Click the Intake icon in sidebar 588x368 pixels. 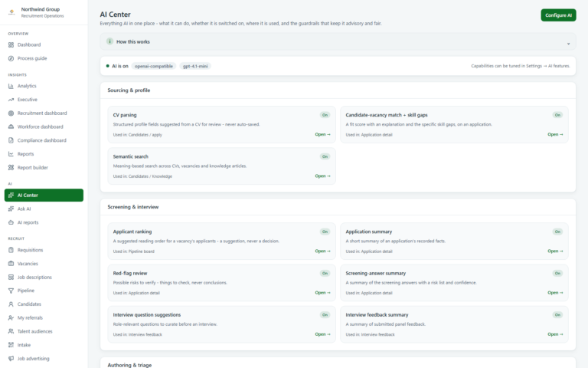(x=11, y=345)
